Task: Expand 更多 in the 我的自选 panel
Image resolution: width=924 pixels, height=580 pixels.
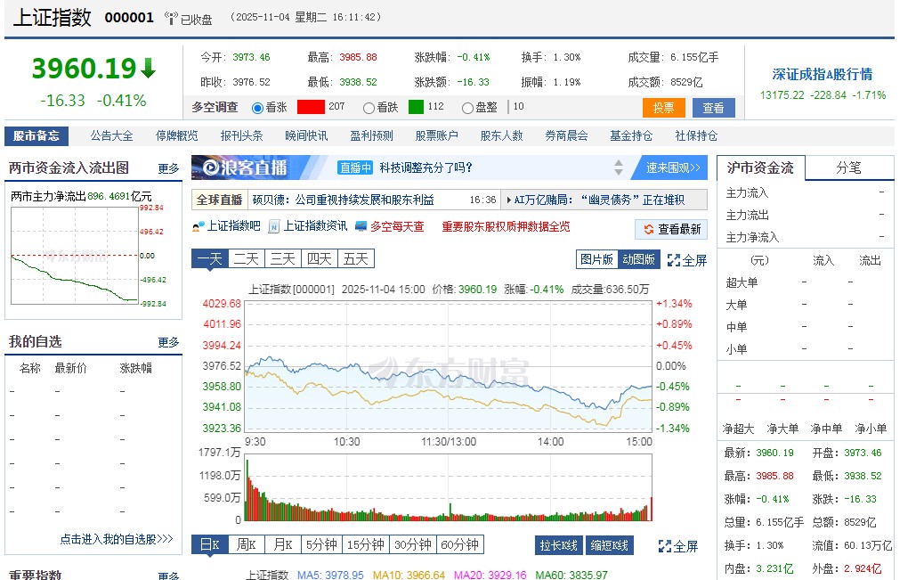Action: pyautogui.click(x=169, y=341)
